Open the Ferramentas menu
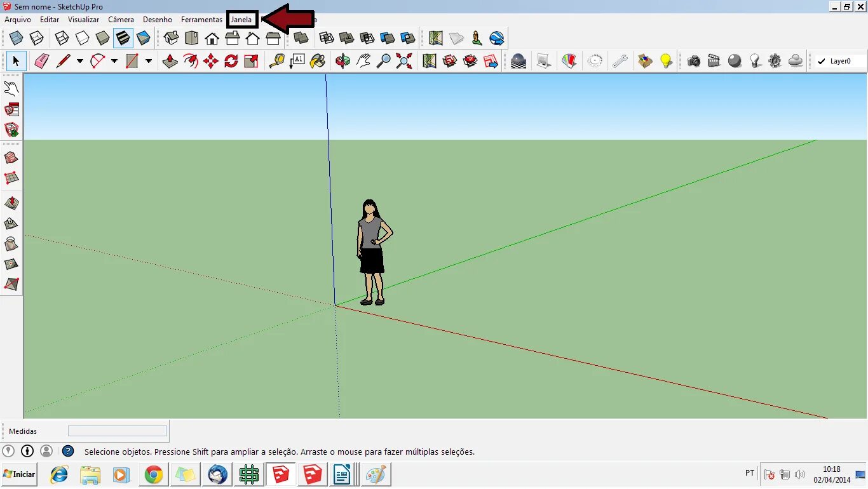The width and height of the screenshot is (868, 489). (201, 20)
